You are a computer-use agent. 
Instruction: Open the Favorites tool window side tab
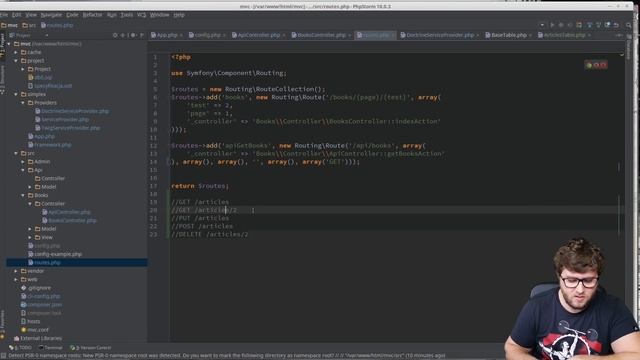2,324
